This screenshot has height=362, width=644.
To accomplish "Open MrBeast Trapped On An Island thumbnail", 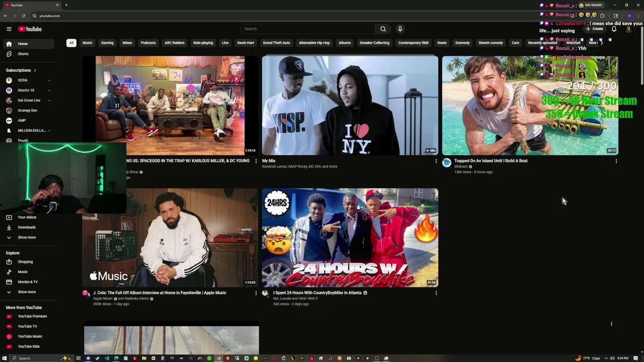I will (530, 105).
